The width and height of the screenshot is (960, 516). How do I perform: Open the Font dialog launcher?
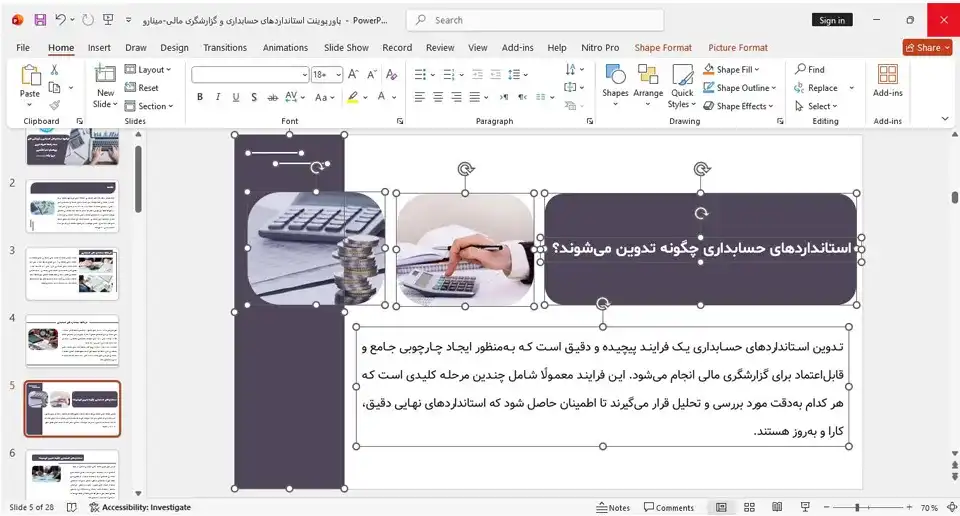pyautogui.click(x=400, y=121)
